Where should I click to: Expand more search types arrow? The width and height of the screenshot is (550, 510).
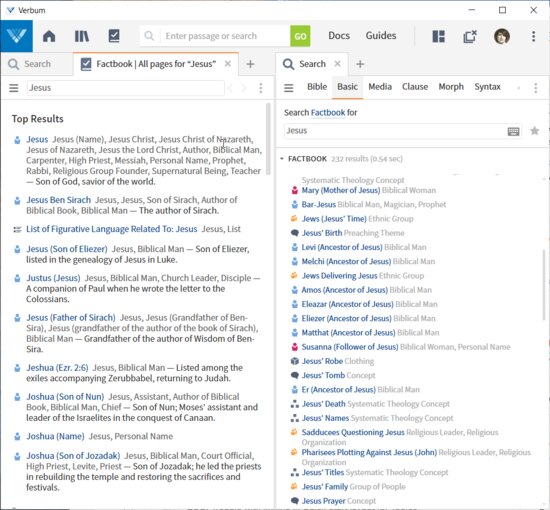pyautogui.click(x=518, y=88)
